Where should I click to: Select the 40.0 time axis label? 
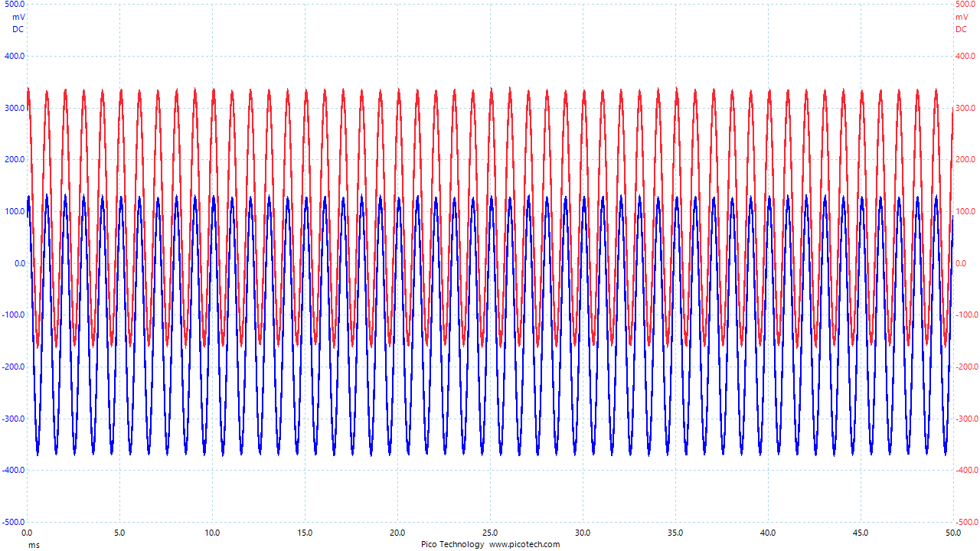click(768, 533)
